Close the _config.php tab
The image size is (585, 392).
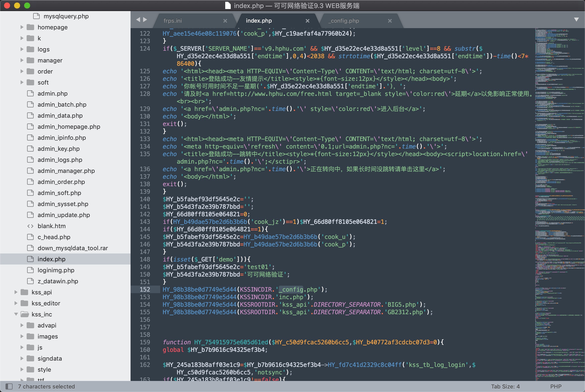pos(390,21)
